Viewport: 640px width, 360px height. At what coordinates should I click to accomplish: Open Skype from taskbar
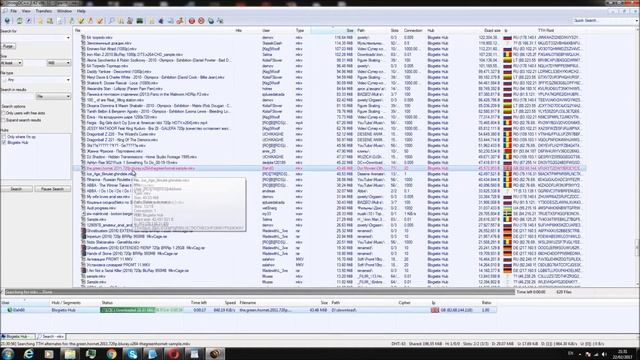click(132, 354)
